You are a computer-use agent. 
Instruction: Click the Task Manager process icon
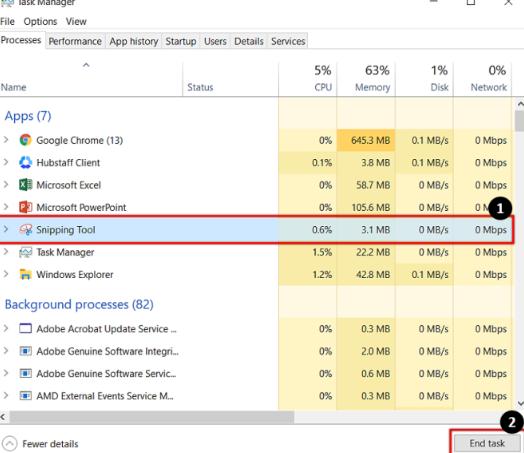pyautogui.click(x=25, y=252)
